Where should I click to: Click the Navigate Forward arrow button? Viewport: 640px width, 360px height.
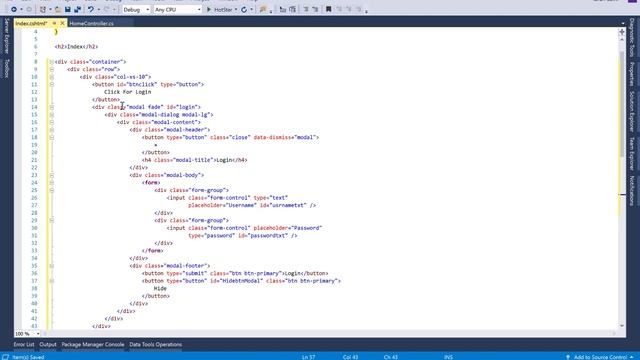(x=29, y=9)
